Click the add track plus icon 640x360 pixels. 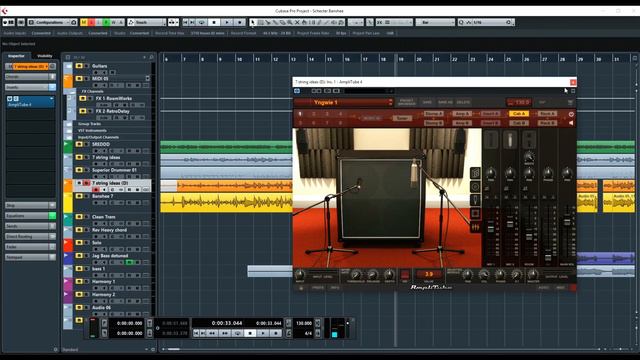[x=144, y=58]
